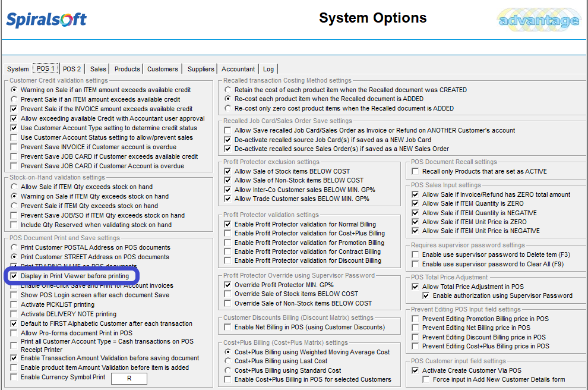Enable Override Sale of Stock items BELOW COST

(x=227, y=294)
